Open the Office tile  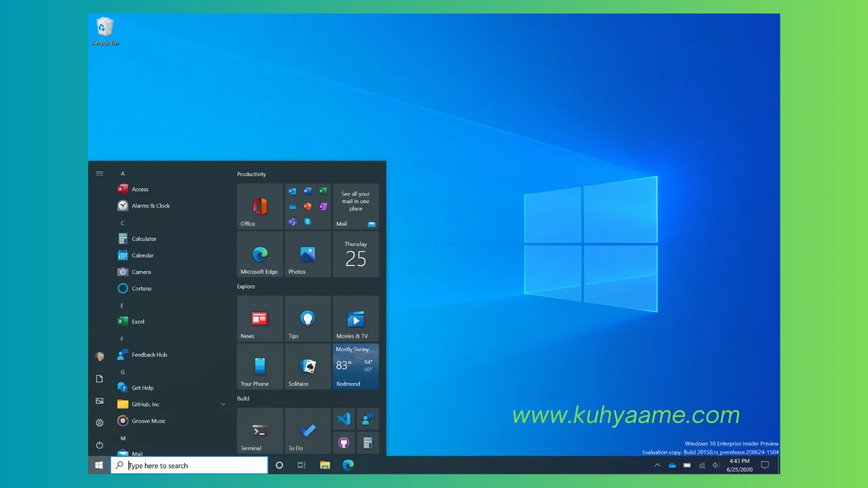coord(260,206)
